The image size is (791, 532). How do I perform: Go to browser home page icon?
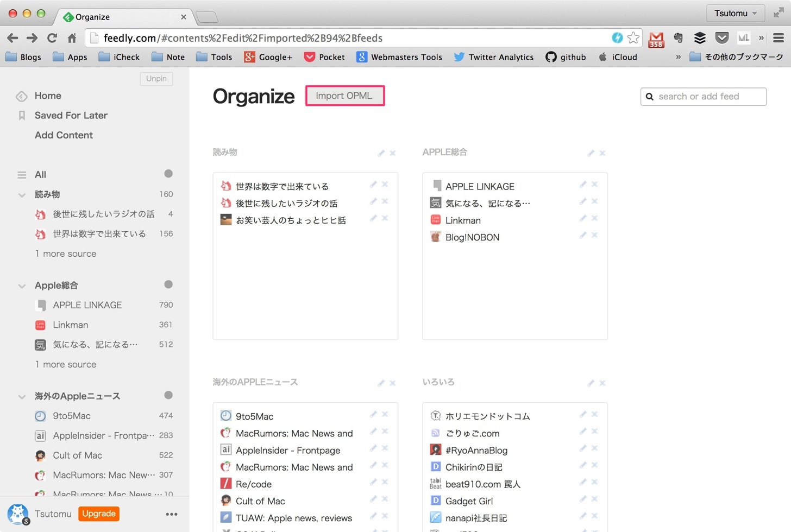[72, 38]
